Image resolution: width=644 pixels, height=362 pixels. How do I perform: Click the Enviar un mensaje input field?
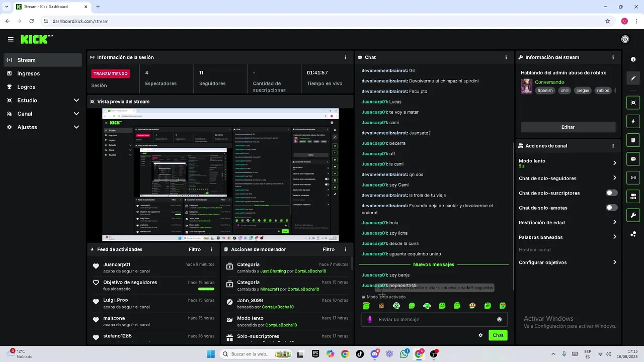point(434,319)
